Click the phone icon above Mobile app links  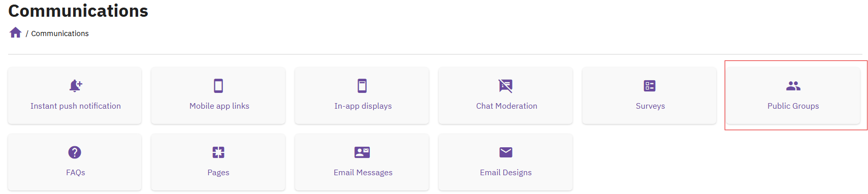(x=218, y=86)
